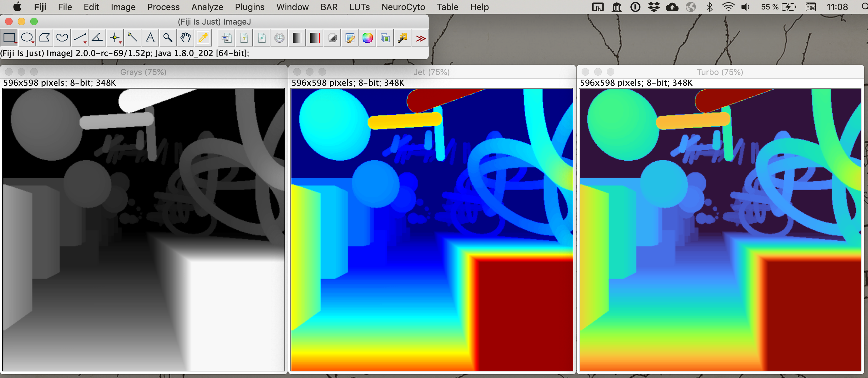Toggle the Color picker dropper tool
This screenshot has width=868, height=378.
pyautogui.click(x=203, y=38)
